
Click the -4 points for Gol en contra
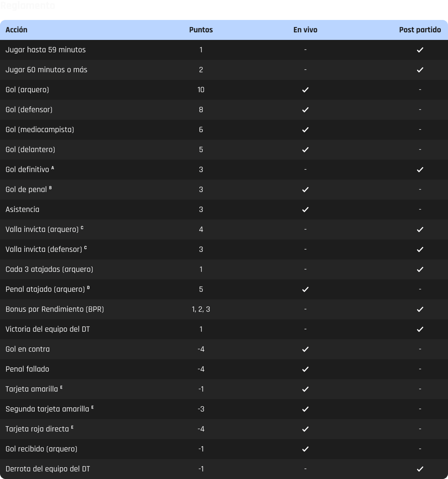[201, 349]
